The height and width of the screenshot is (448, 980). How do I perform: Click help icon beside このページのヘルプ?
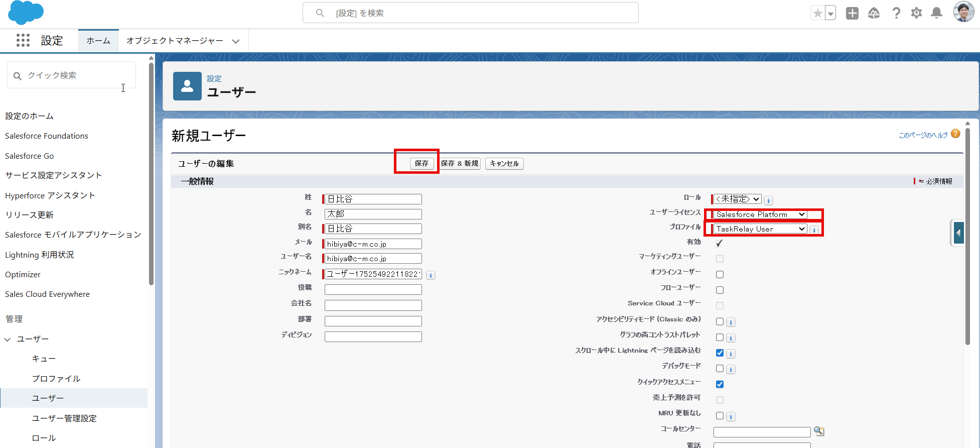click(955, 134)
